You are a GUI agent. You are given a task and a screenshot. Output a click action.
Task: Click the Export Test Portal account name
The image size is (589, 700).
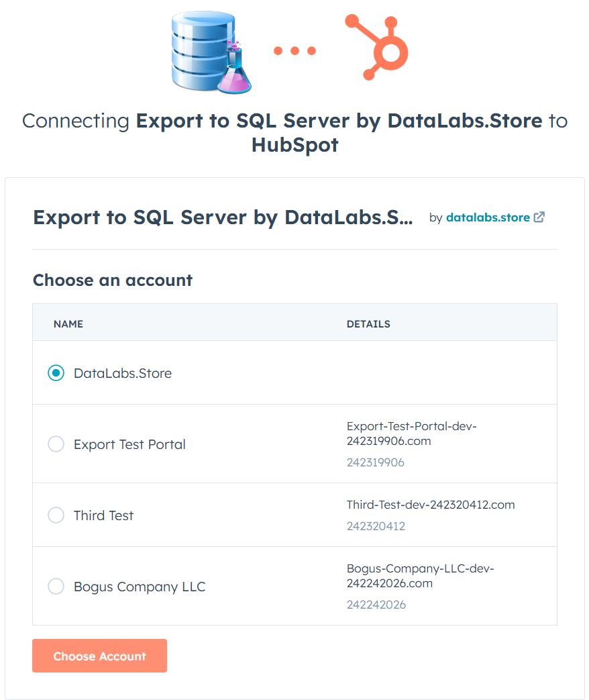click(130, 444)
